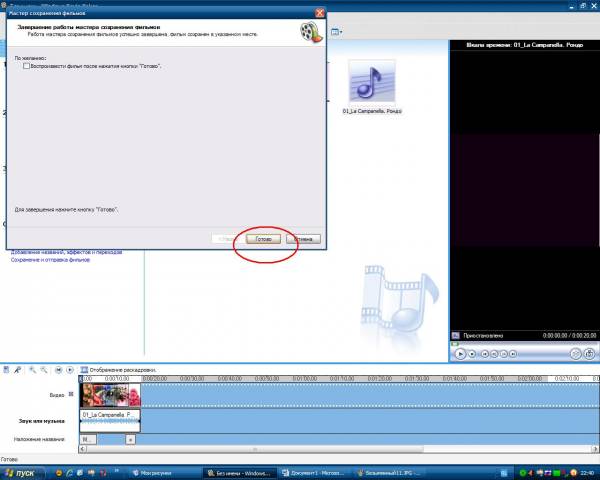600x480 pixels.
Task: Click the preview monitor seek bar
Action: click(524, 344)
